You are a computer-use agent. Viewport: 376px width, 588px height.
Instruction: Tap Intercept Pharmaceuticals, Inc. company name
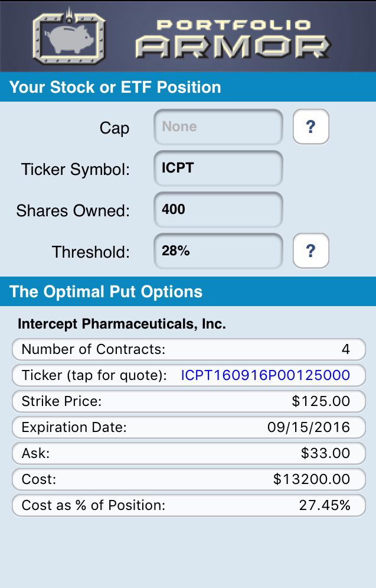click(x=122, y=324)
